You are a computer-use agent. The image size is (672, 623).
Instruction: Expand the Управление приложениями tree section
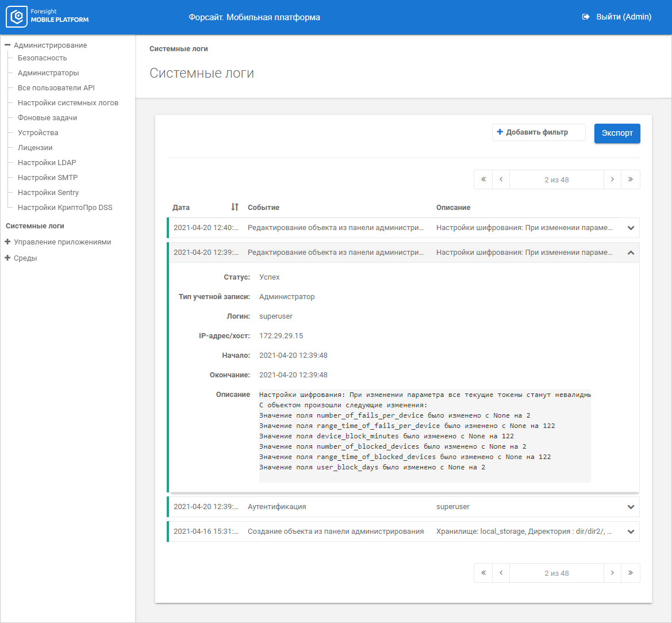coord(8,242)
